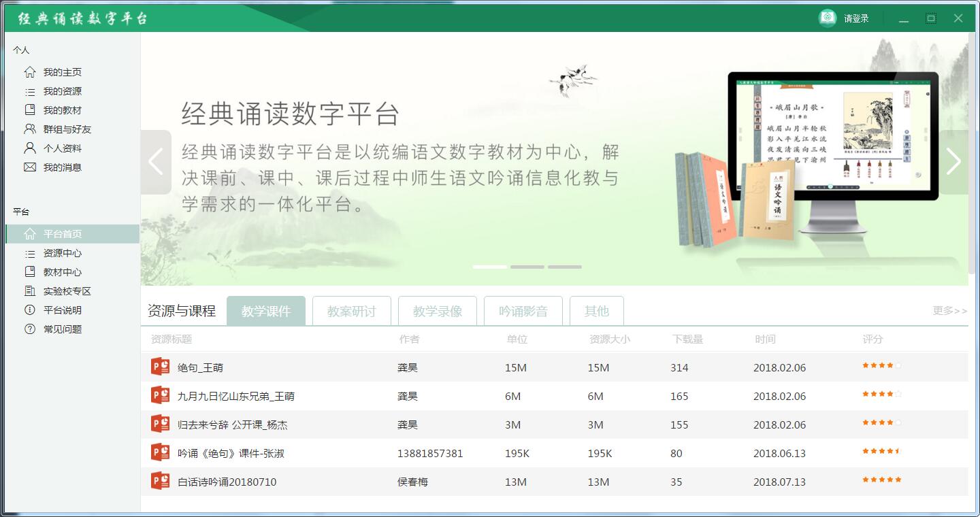The image size is (980, 517).
Task: Advance the banner with the right arrow
Action: [953, 161]
